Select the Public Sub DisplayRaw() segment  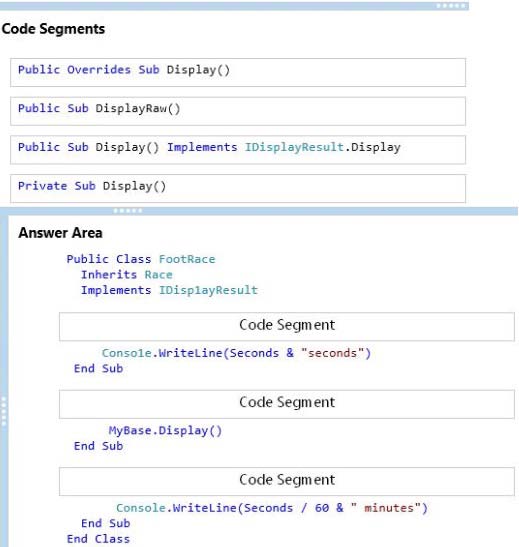238,111
